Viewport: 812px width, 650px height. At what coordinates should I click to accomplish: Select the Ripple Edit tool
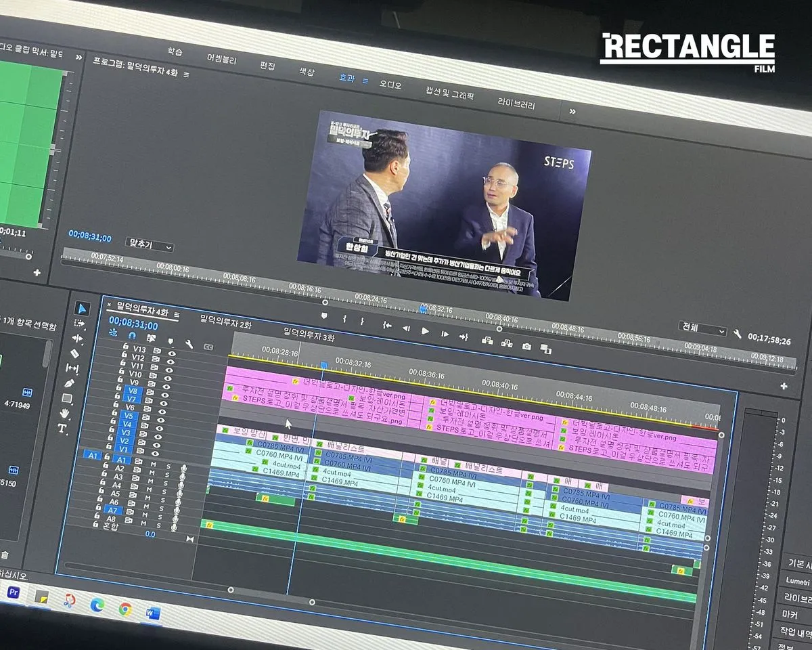coord(78,339)
